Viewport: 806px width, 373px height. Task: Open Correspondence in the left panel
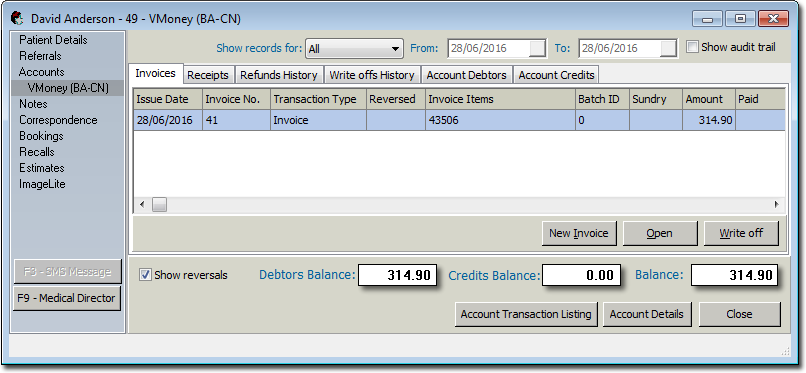[58, 120]
